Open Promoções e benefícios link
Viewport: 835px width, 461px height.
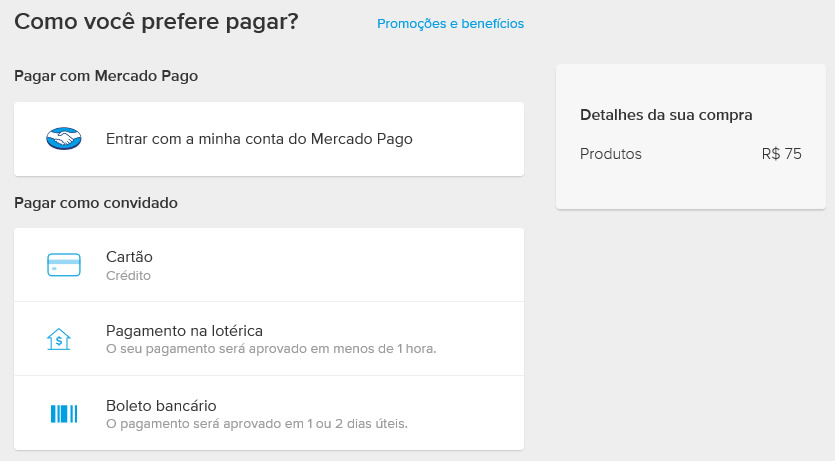pos(451,23)
